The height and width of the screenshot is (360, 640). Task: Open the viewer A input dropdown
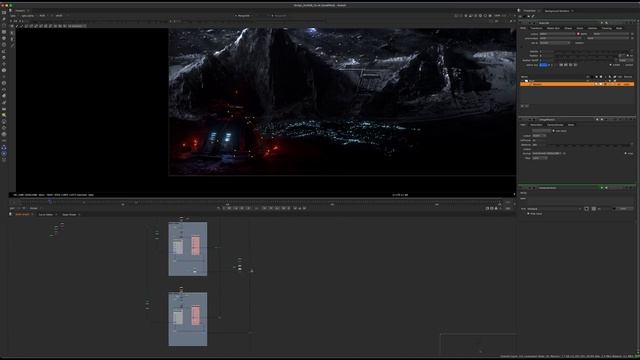point(245,16)
